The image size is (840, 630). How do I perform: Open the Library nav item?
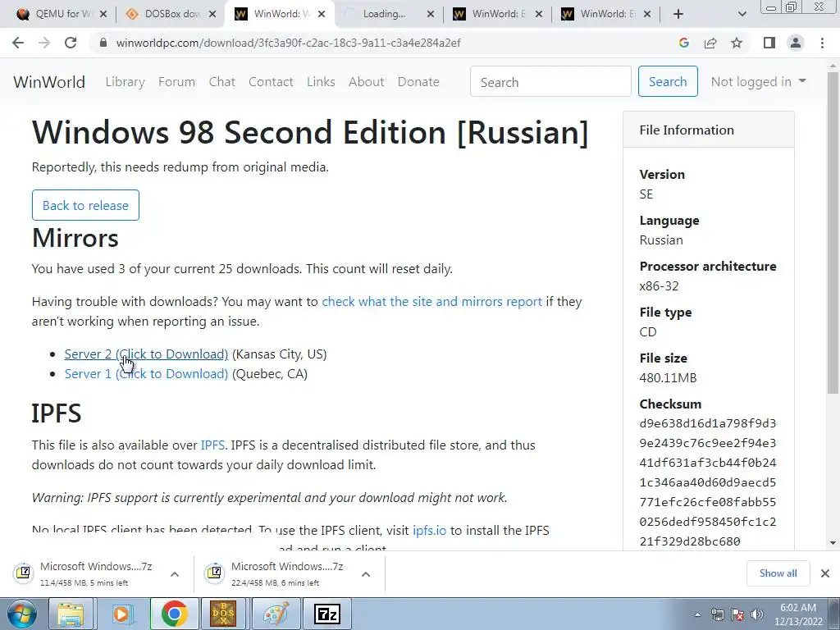(x=125, y=82)
